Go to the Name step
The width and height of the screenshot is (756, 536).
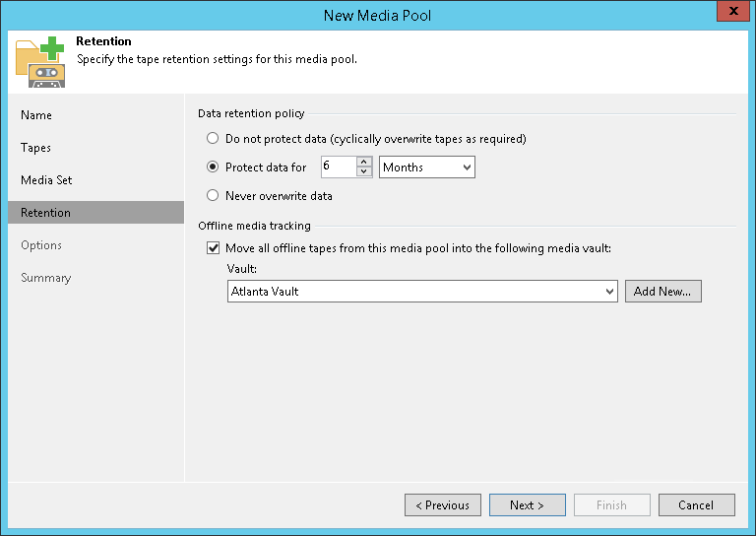(x=36, y=115)
